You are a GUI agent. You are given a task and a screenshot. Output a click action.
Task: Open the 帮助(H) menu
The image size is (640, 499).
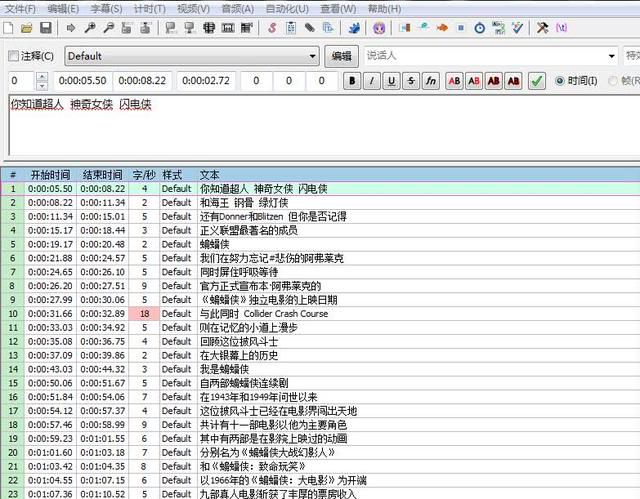coord(384,9)
